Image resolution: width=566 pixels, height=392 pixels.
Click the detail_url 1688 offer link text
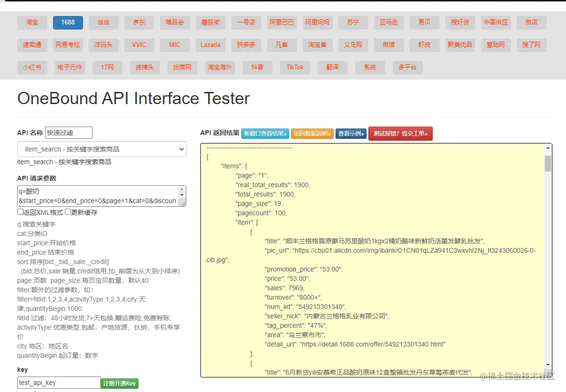click(x=355, y=344)
